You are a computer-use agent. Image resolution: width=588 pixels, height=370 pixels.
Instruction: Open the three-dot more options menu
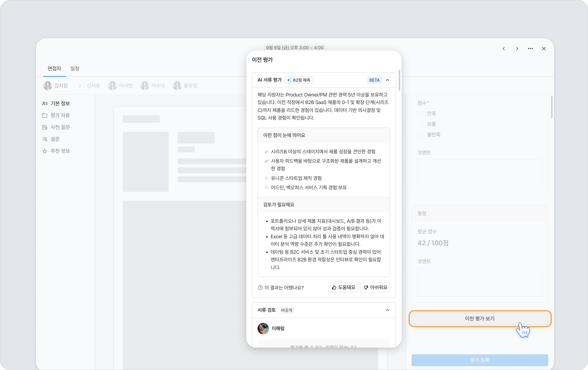tap(530, 49)
